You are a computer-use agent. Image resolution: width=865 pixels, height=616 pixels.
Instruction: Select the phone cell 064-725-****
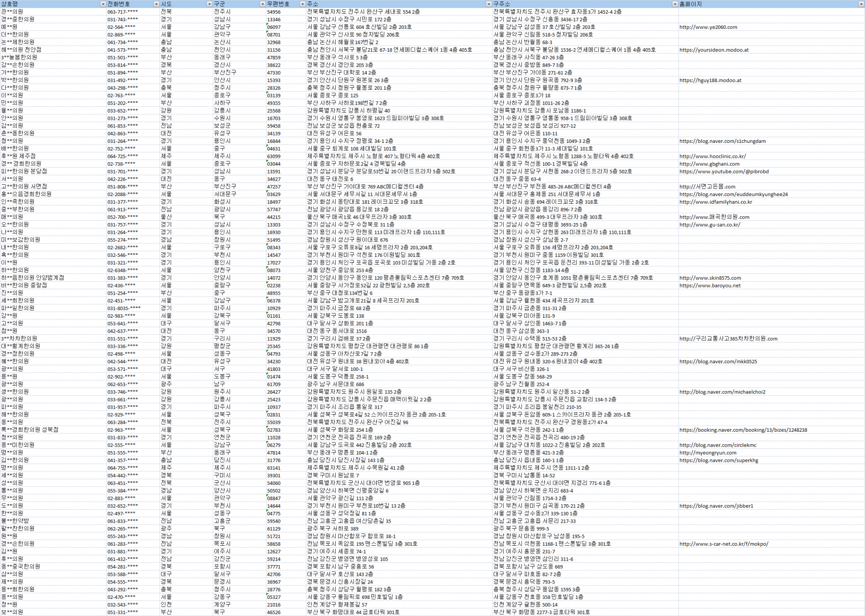(123, 156)
